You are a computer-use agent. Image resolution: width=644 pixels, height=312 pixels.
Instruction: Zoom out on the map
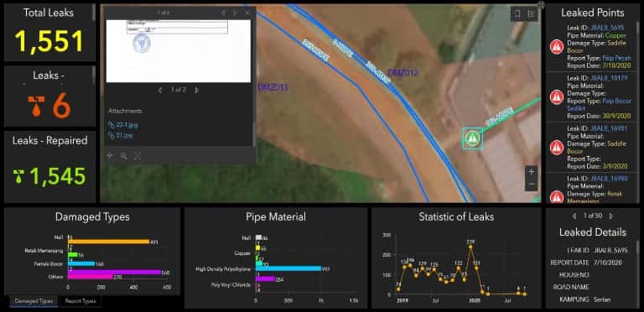point(532,185)
